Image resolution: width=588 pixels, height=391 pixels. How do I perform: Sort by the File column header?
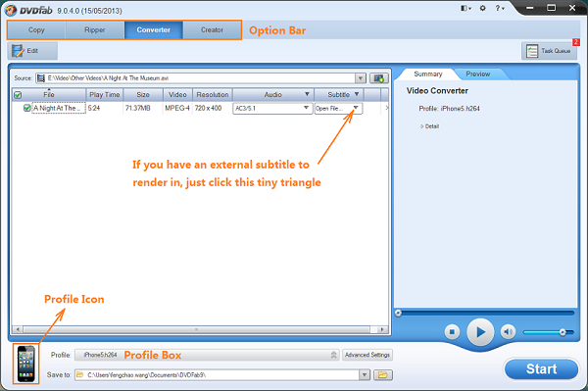[x=49, y=95]
